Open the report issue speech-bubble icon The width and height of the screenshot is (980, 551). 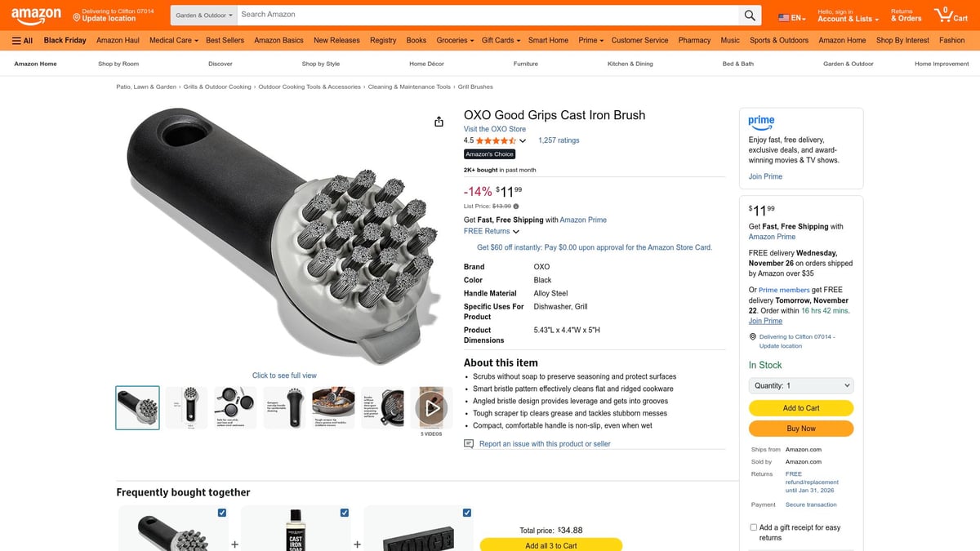pos(469,443)
